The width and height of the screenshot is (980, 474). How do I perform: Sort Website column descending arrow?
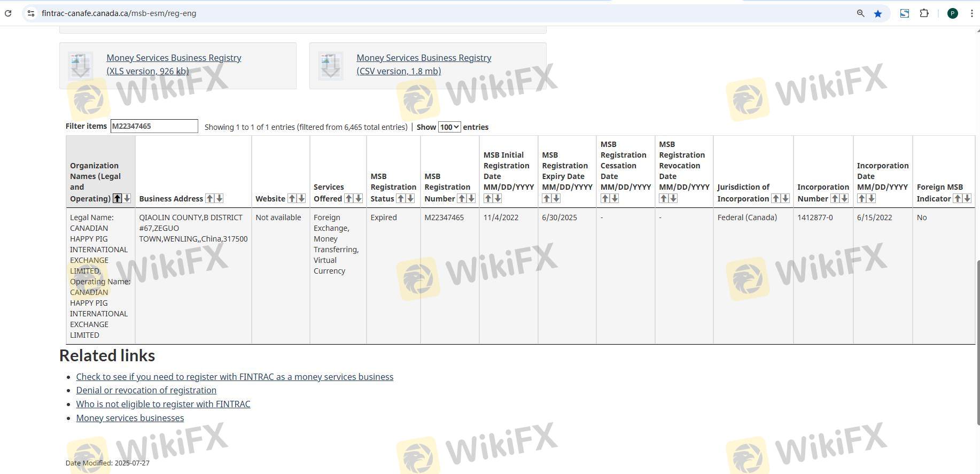301,198
